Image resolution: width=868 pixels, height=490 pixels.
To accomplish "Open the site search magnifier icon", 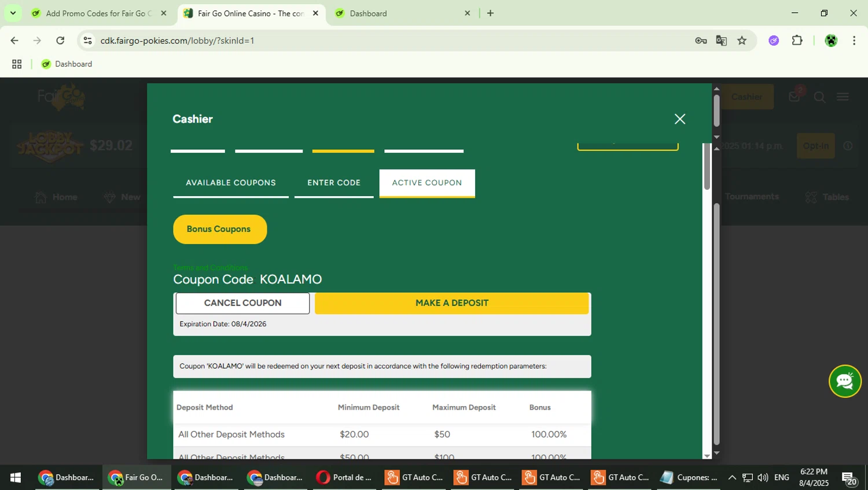I will click(819, 97).
